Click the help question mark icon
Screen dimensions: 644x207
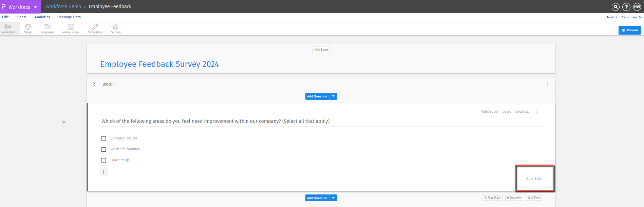626,7
